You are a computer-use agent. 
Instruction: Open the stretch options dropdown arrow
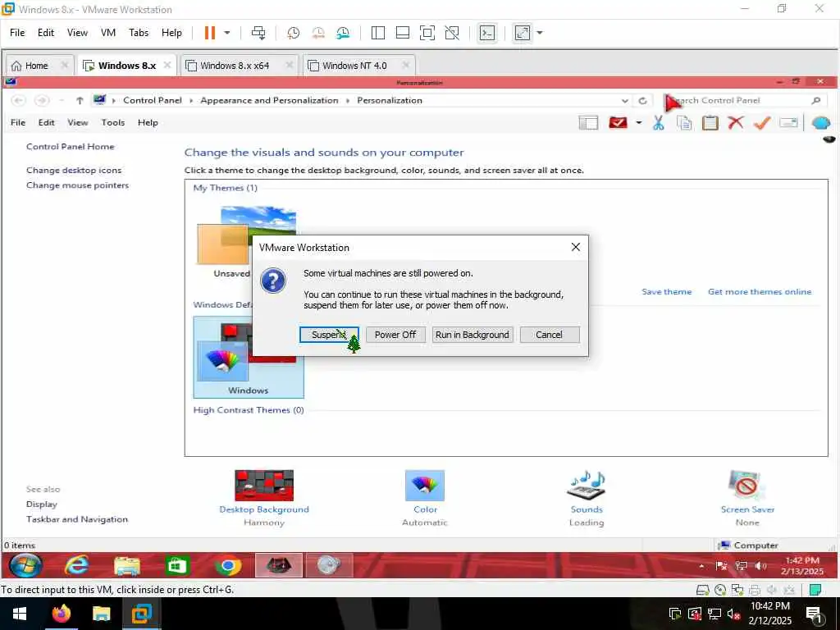pyautogui.click(x=540, y=33)
